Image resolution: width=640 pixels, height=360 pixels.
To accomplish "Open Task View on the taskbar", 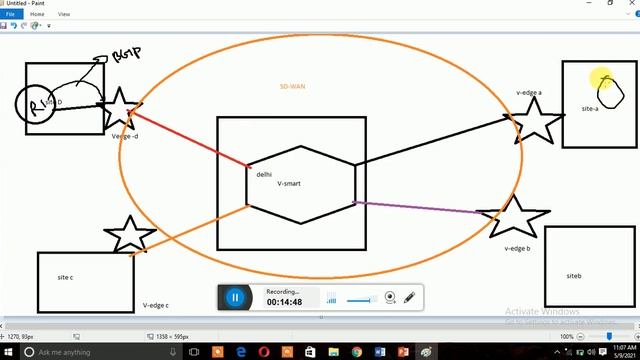I will point(194,352).
